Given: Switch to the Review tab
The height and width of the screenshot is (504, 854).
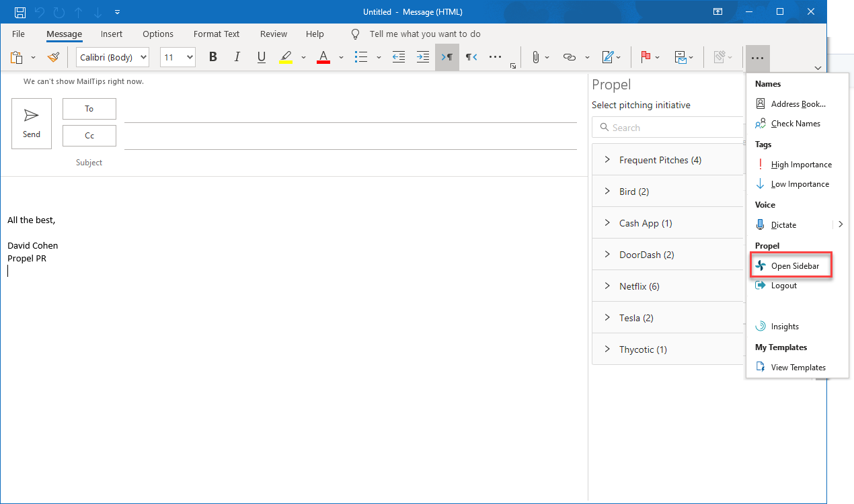Looking at the screenshot, I should [x=274, y=34].
